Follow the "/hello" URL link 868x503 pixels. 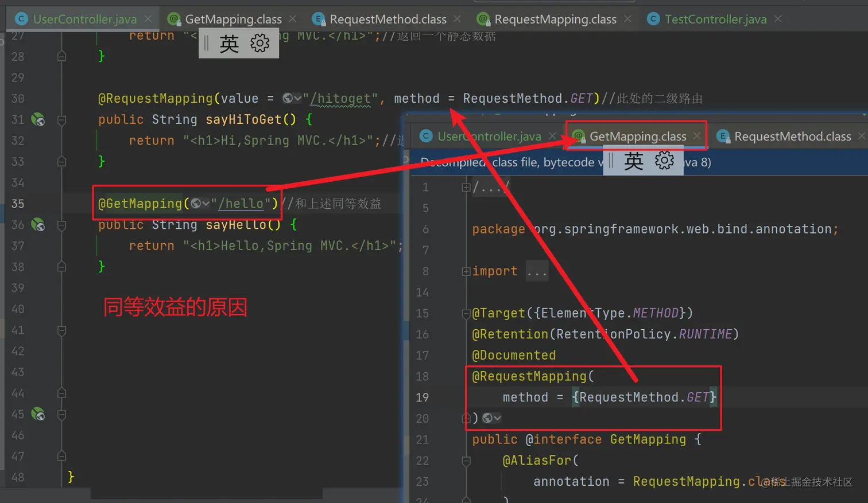click(241, 204)
